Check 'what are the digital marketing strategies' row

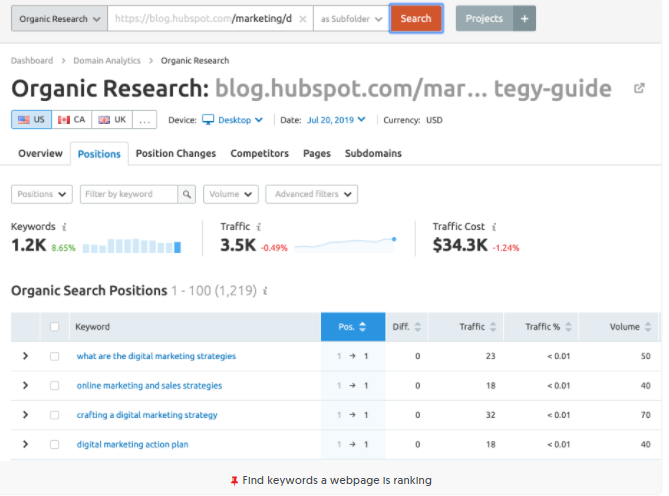point(55,356)
